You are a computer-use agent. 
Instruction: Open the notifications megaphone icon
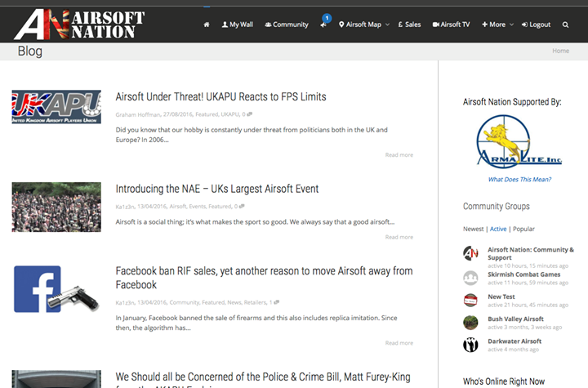coord(323,25)
